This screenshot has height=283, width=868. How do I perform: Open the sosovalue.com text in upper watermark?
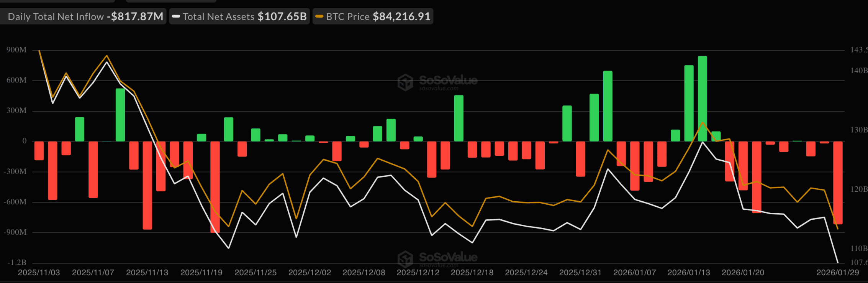point(439,89)
